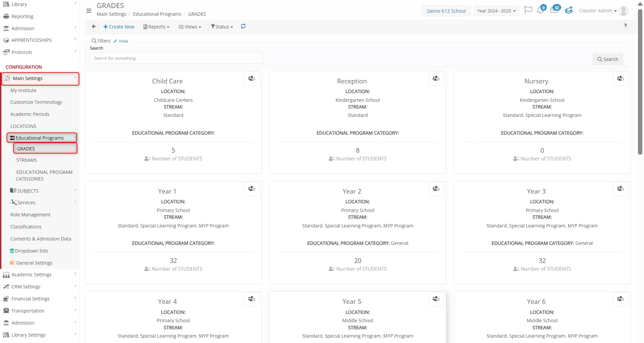Screen dimensions: 644x343
Task: Toggle the hamburger sidebar menu
Action: [x=89, y=11]
